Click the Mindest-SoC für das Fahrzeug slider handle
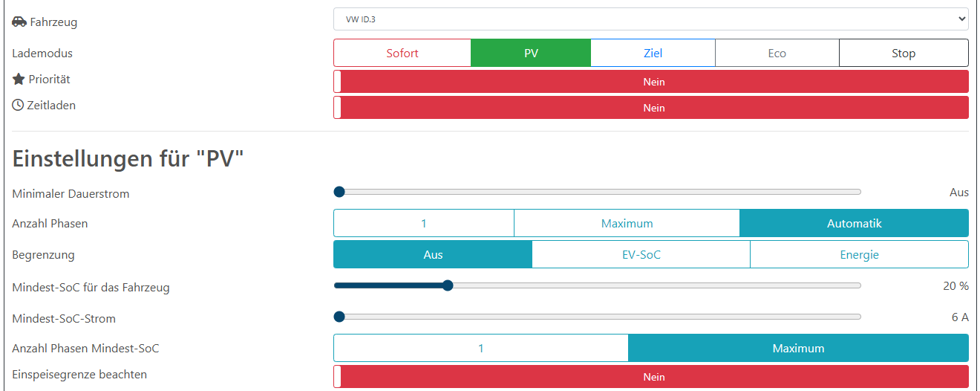Image resolution: width=980 pixels, height=391 pixels. [x=448, y=285]
